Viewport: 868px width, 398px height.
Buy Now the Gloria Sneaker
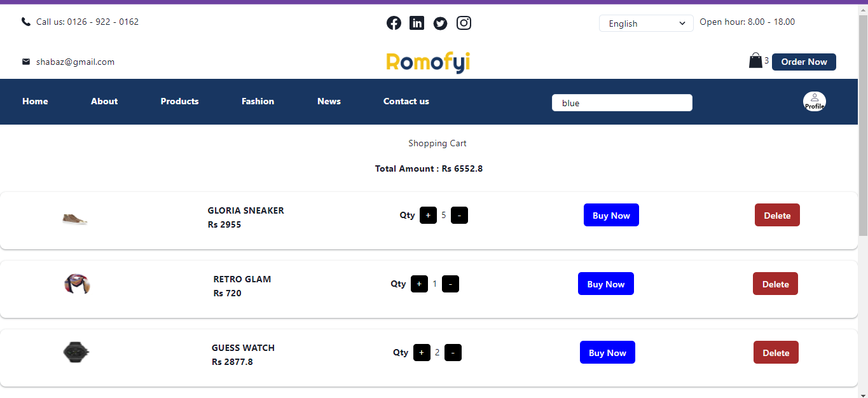(611, 215)
